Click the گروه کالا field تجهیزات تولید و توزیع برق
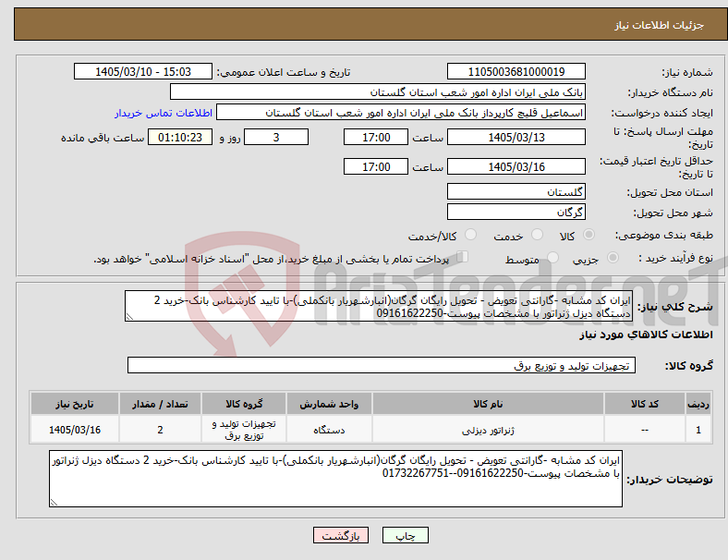 382,365
